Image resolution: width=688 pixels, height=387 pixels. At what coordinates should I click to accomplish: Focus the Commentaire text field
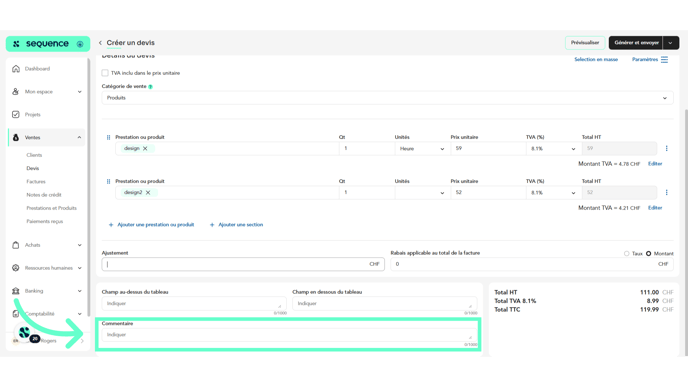[x=289, y=335]
